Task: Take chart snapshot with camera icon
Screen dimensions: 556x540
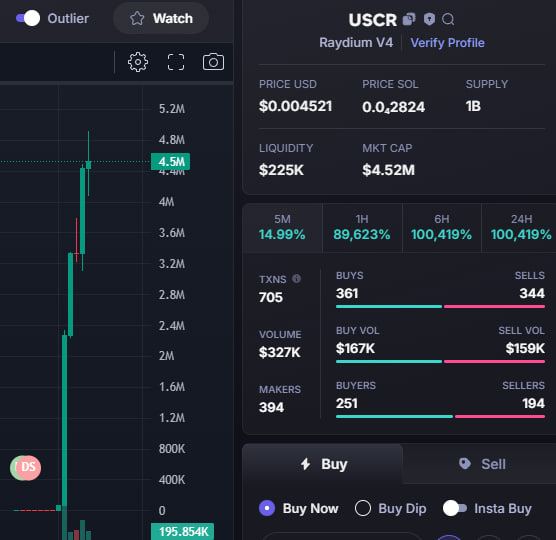Action: 213,62
